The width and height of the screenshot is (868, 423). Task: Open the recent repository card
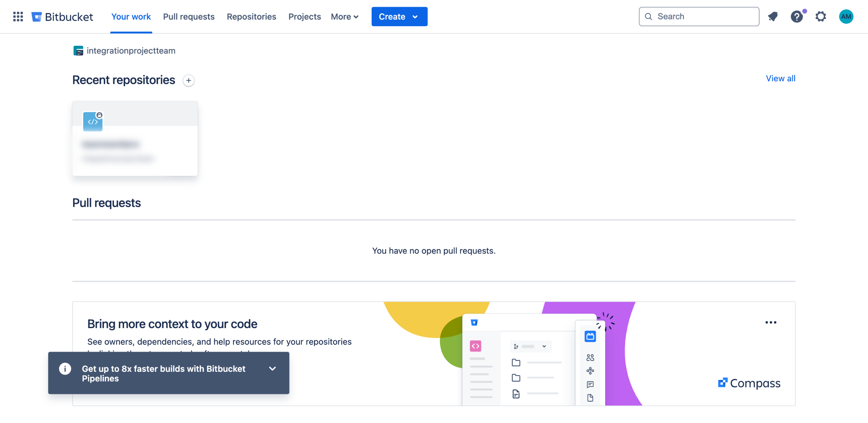click(x=135, y=138)
